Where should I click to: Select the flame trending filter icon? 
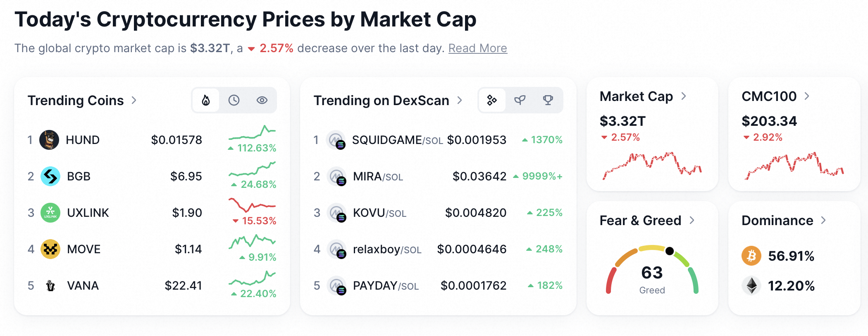click(x=206, y=100)
